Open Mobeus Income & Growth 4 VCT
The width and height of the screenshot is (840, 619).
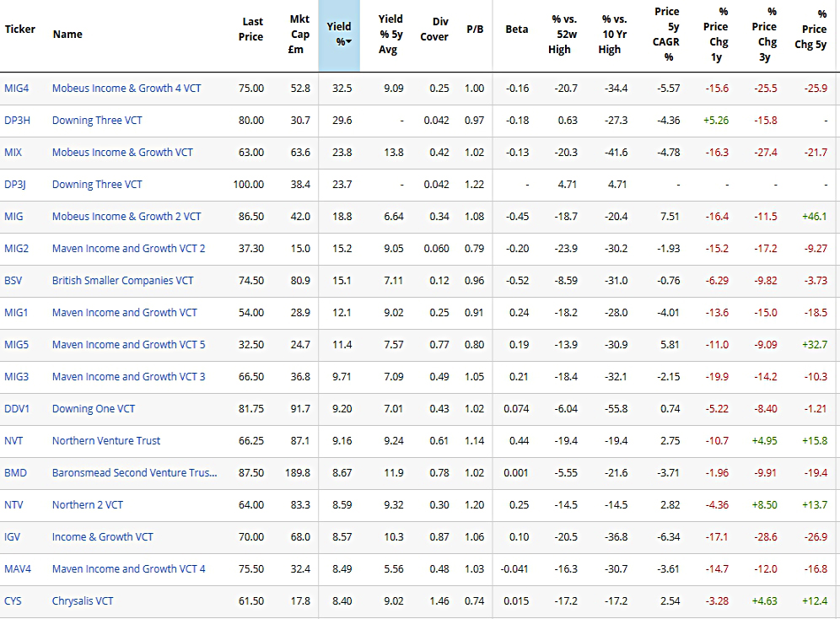(x=127, y=89)
